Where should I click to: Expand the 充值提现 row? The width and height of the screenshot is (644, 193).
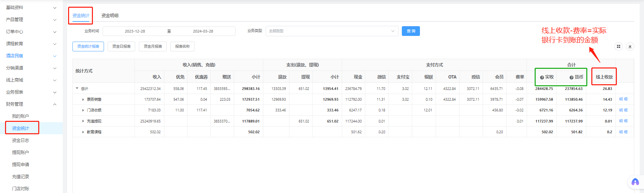click(x=83, y=121)
